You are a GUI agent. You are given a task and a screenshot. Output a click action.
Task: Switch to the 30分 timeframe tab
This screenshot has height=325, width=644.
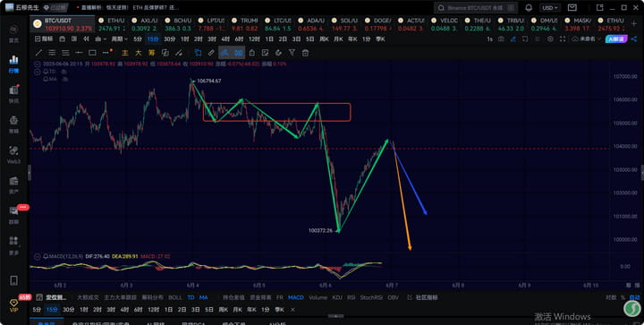point(169,39)
